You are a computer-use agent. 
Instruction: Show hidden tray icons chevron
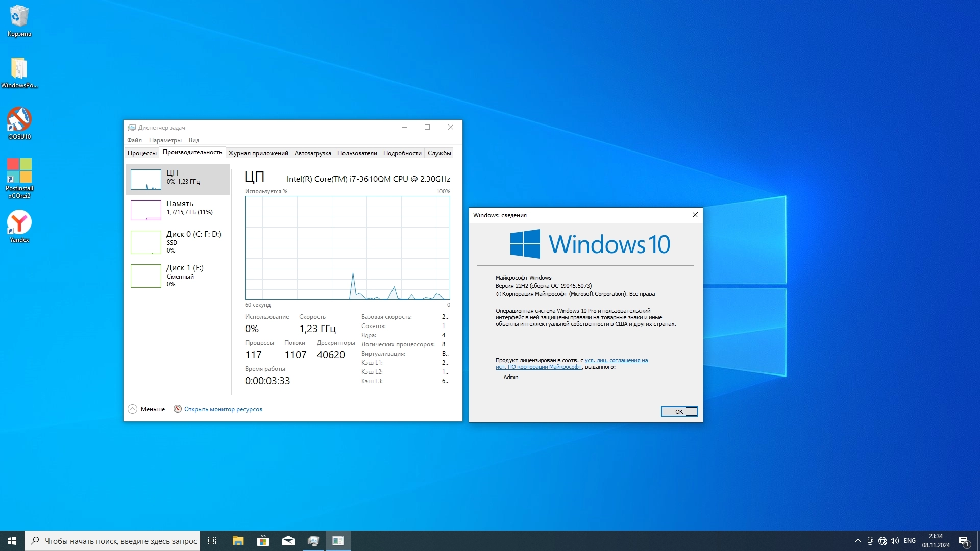click(857, 541)
